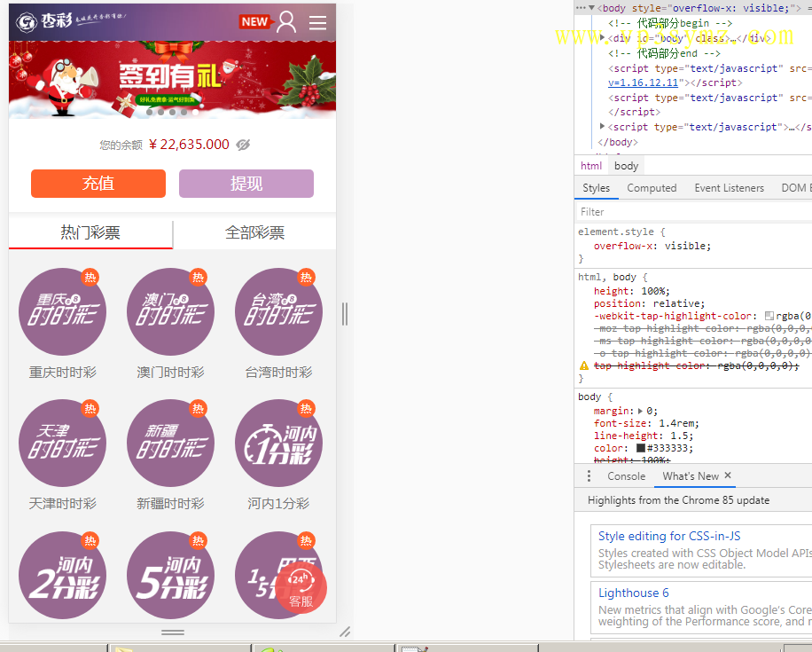Viewport: 812px width, 652px height.
Task: Select the body breadcrumb
Action: click(x=626, y=166)
